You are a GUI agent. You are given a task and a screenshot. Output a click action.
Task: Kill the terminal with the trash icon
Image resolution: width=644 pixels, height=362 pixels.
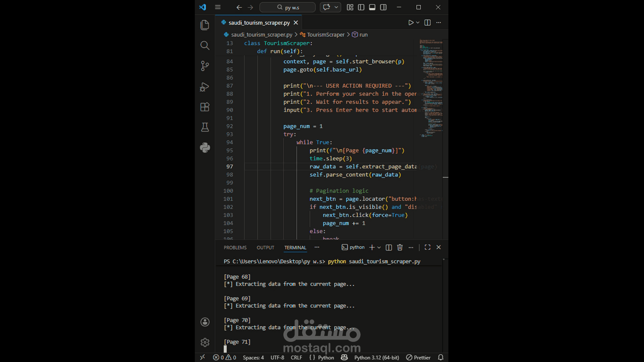(x=400, y=247)
